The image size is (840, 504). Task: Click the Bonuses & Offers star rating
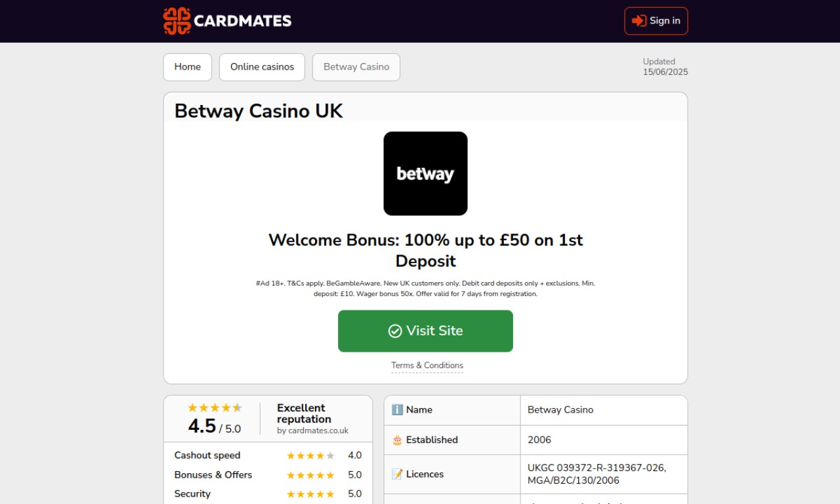pyautogui.click(x=310, y=475)
